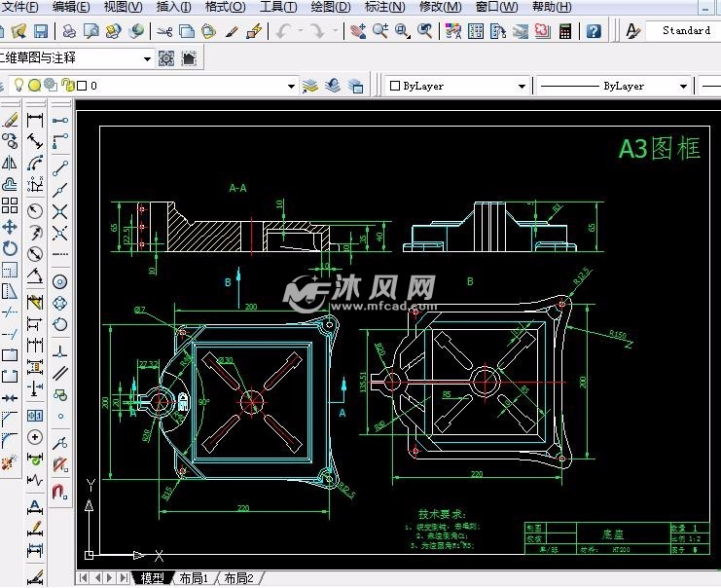Open the calculator icon in toolbar
Image resolution: width=721 pixels, height=588 pixels.
[564, 31]
